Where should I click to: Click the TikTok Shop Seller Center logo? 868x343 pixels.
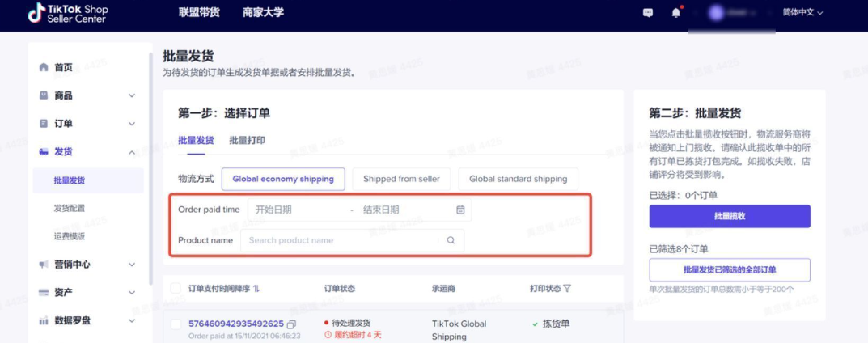tap(68, 13)
